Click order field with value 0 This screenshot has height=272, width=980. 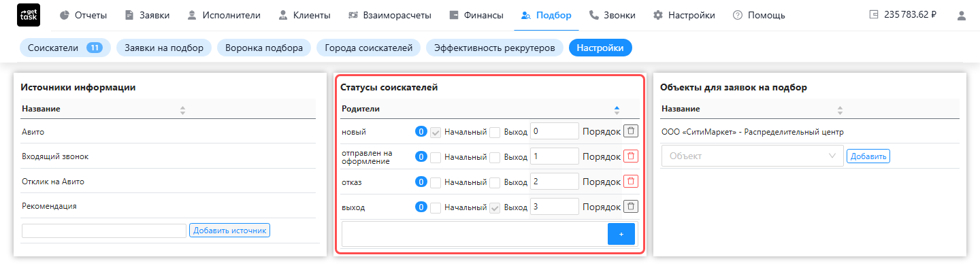pyautogui.click(x=554, y=131)
